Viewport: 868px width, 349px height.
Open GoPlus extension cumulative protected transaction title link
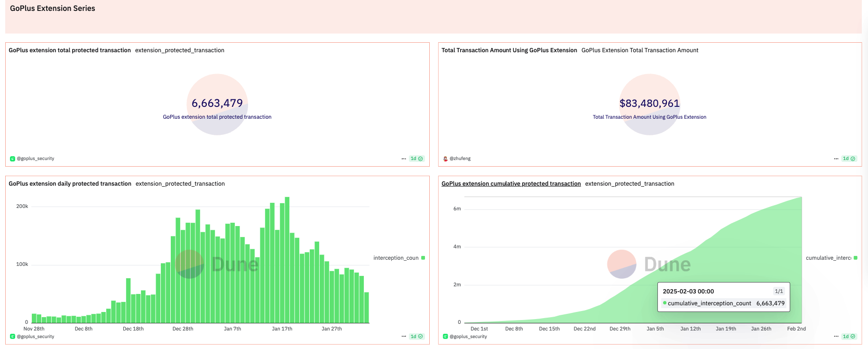(x=511, y=184)
